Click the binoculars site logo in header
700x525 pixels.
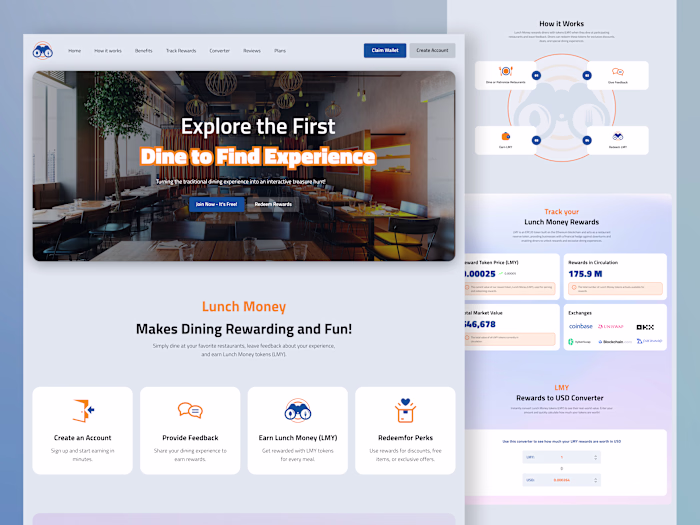(42, 51)
